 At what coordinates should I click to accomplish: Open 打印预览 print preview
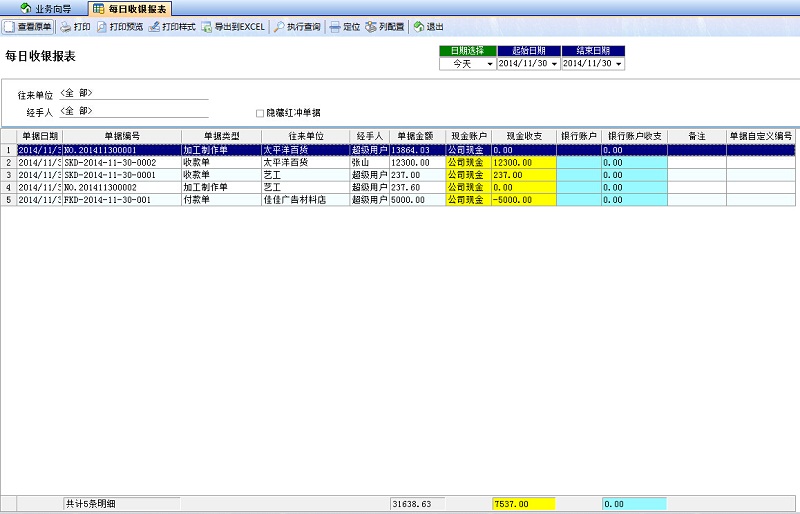(102, 27)
